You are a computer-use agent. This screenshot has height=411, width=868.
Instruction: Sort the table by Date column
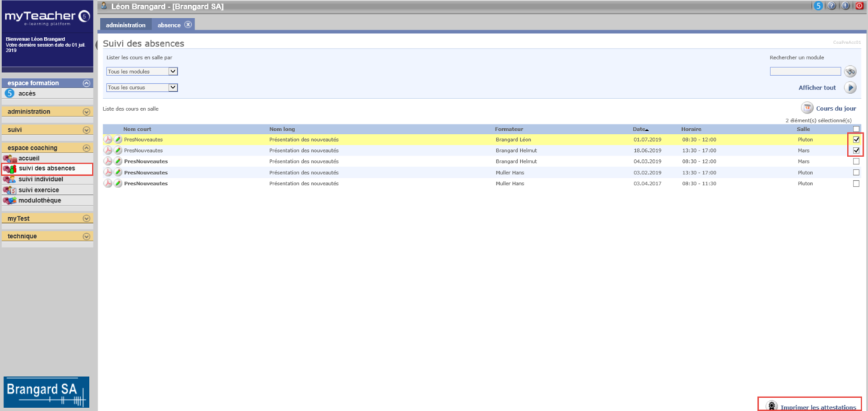pyautogui.click(x=639, y=129)
